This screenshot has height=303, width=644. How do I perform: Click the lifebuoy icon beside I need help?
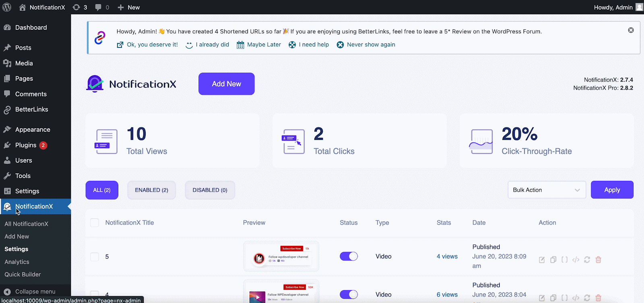292,45
